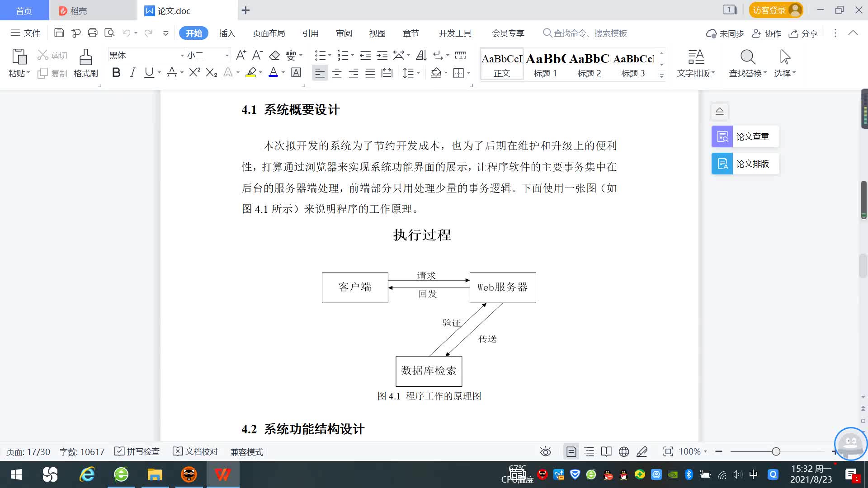
Task: Click the Find and Replace magnifier
Action: 748,57
